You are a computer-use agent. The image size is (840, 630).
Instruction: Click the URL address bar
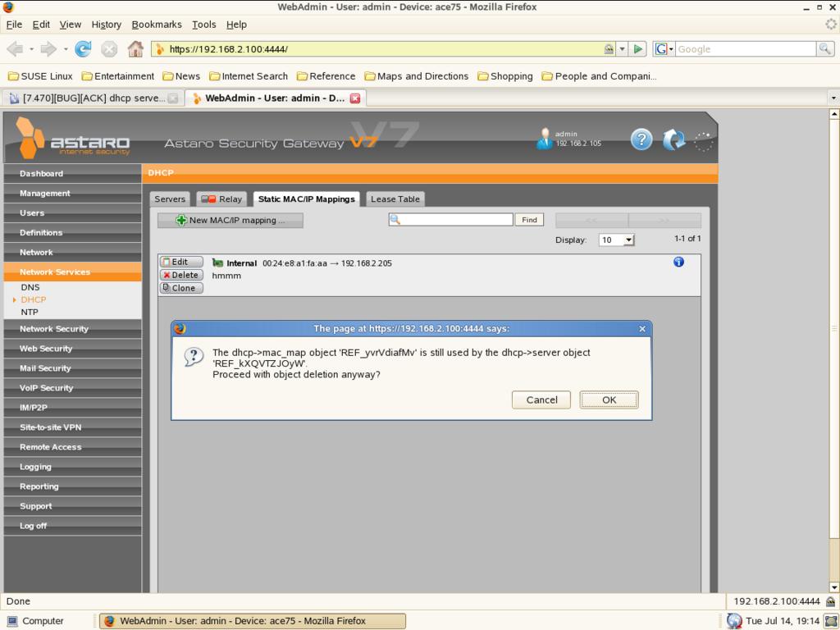[384, 49]
